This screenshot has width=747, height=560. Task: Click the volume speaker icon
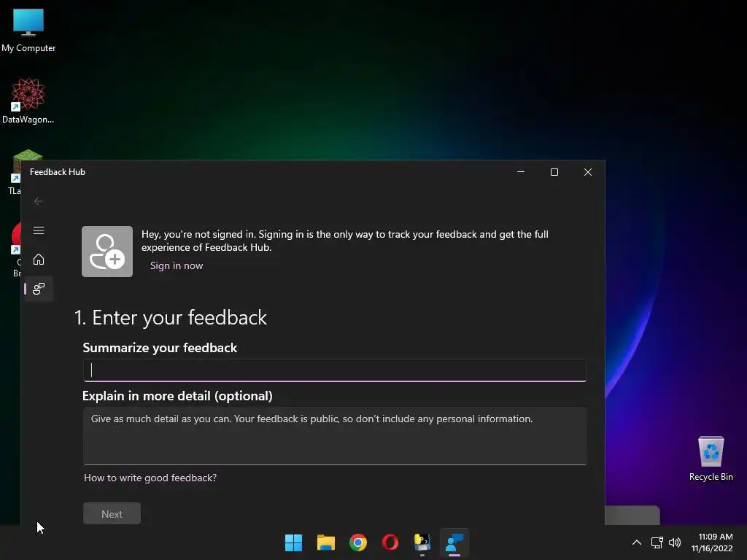click(x=675, y=542)
